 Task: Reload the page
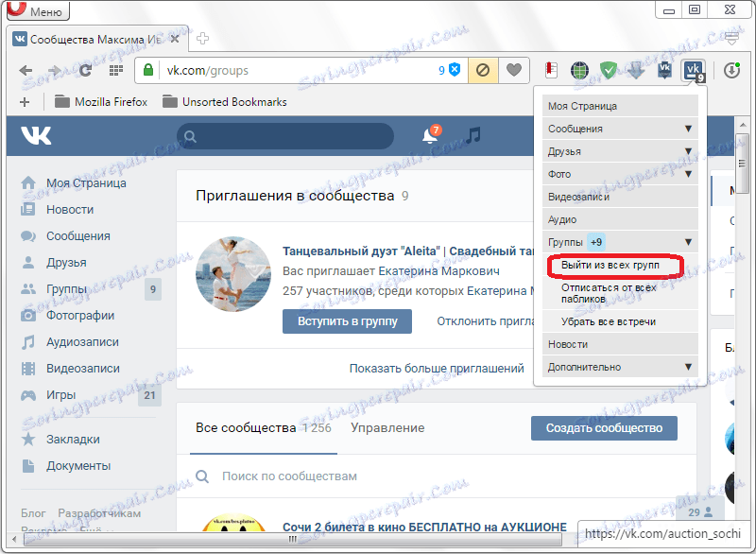pyautogui.click(x=85, y=70)
